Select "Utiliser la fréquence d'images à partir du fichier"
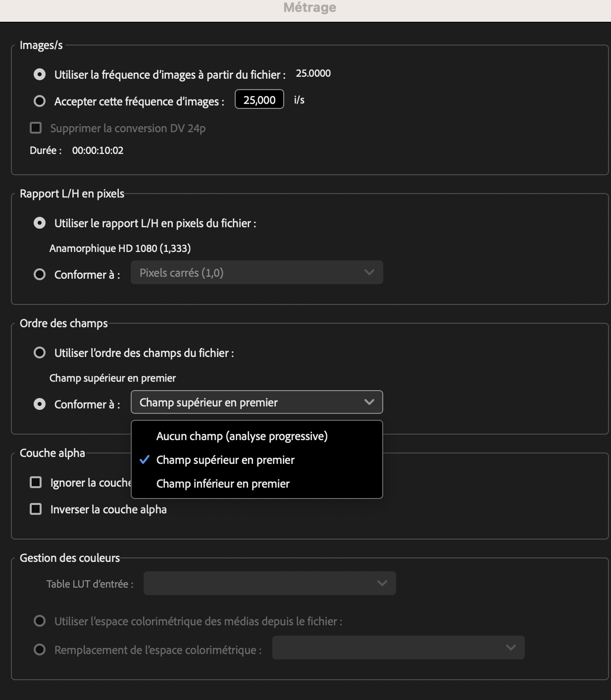Image resolution: width=611 pixels, height=700 pixels. [x=40, y=75]
